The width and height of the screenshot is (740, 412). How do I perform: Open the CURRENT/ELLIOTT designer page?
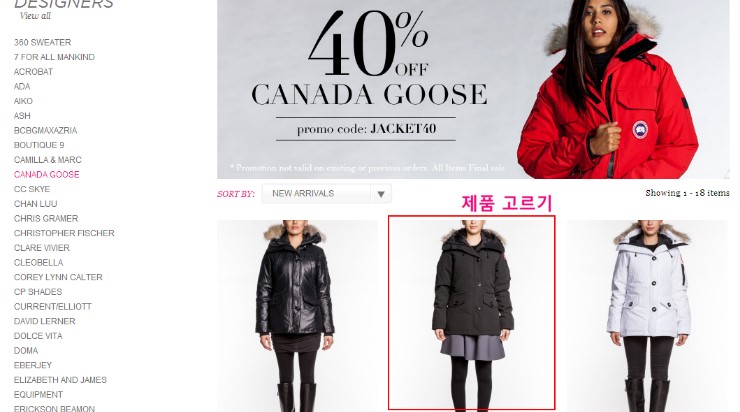[53, 307]
